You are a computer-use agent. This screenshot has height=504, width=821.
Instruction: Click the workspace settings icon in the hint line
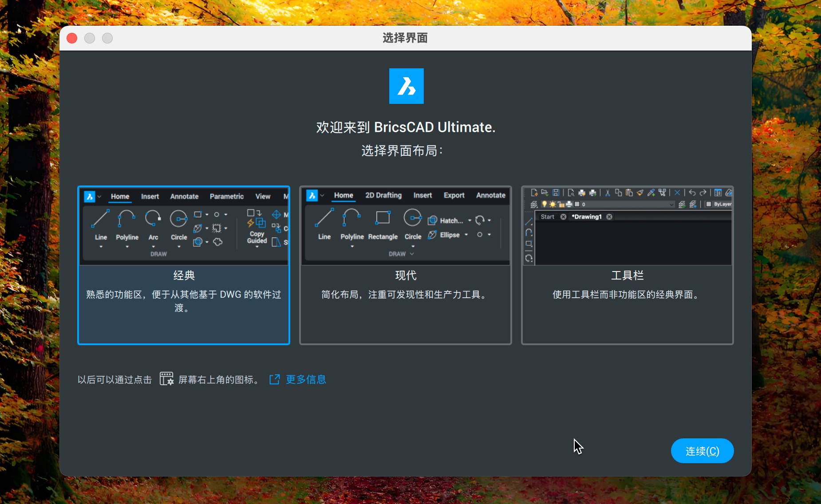click(166, 379)
